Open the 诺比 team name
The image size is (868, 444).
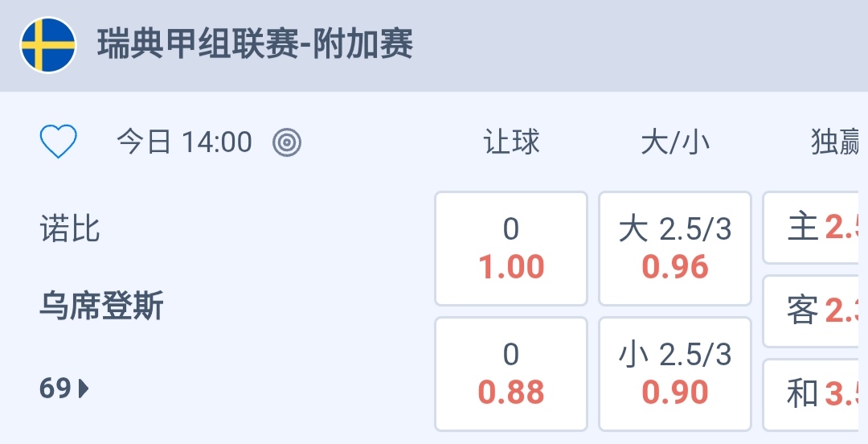71,229
